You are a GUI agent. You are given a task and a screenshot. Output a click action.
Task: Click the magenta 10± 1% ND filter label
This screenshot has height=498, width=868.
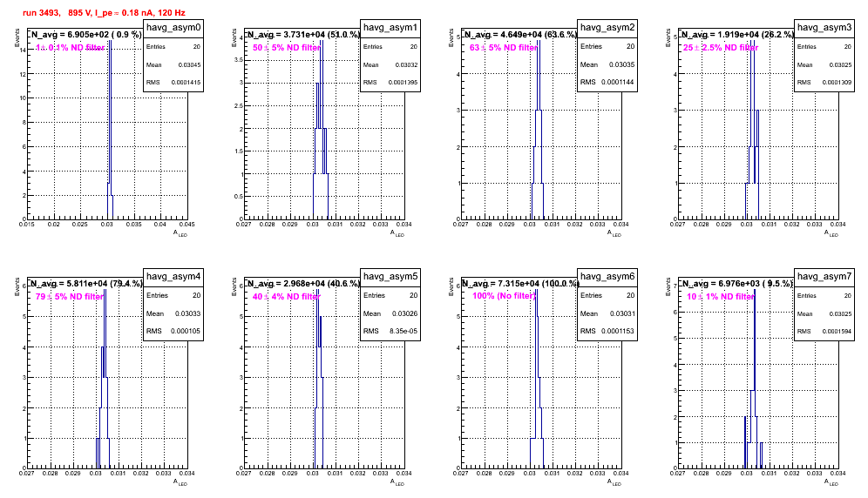721,297
